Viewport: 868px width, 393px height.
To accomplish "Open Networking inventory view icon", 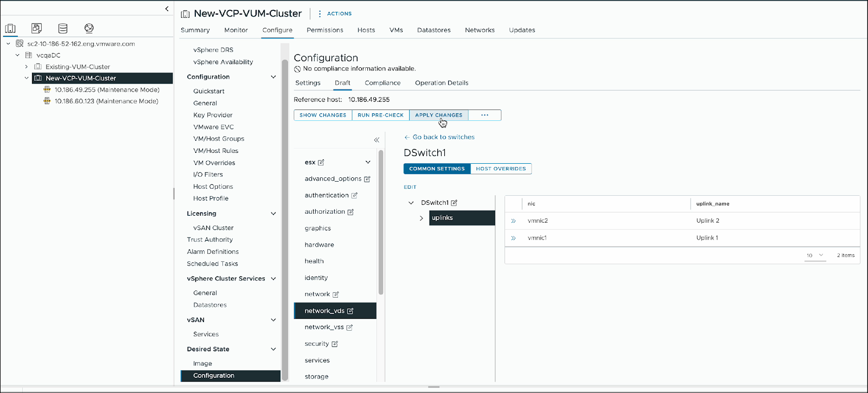I will (x=89, y=28).
